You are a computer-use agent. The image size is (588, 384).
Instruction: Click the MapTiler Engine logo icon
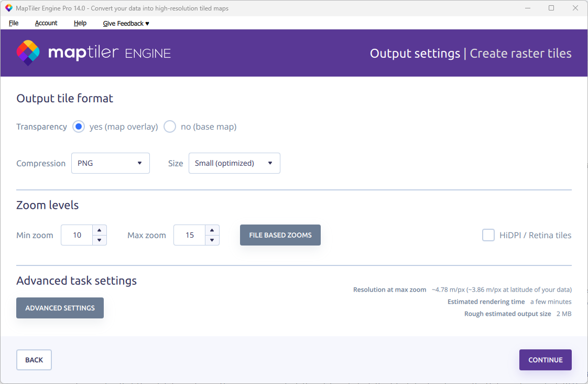28,53
